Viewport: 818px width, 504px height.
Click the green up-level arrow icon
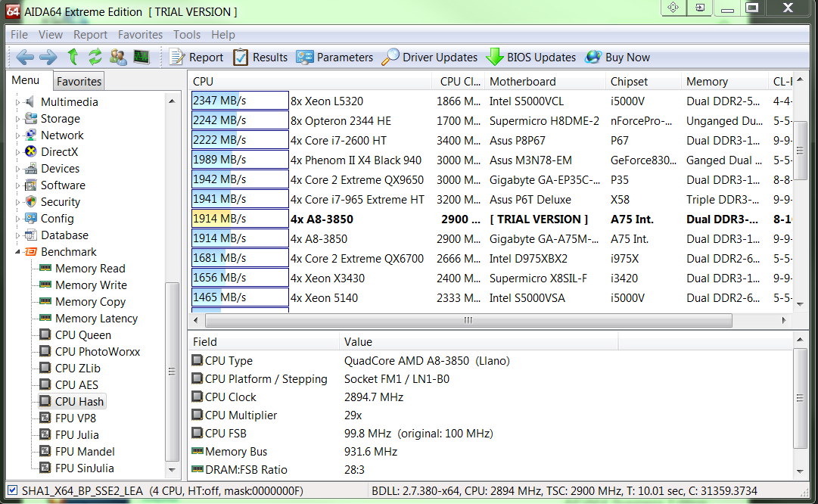[x=73, y=56]
